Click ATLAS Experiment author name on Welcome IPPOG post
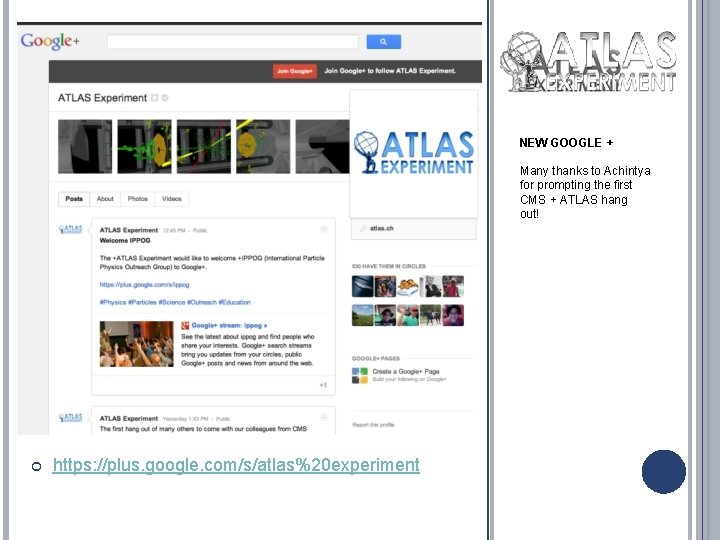The width and height of the screenshot is (720, 540). pos(129,230)
